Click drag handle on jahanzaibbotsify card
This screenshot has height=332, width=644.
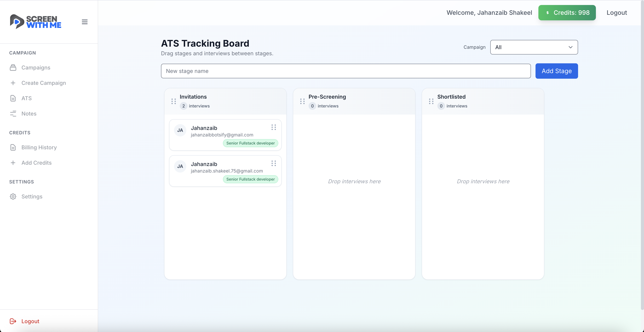274,127
